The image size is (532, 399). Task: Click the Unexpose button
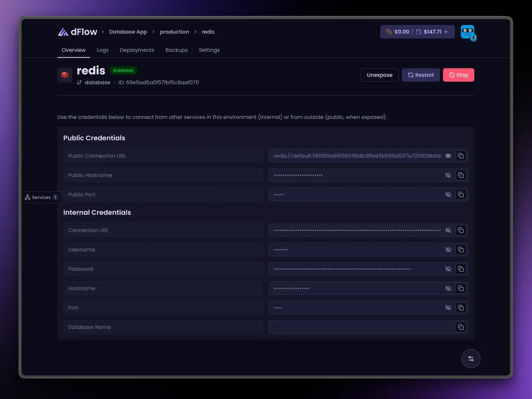coord(379,75)
